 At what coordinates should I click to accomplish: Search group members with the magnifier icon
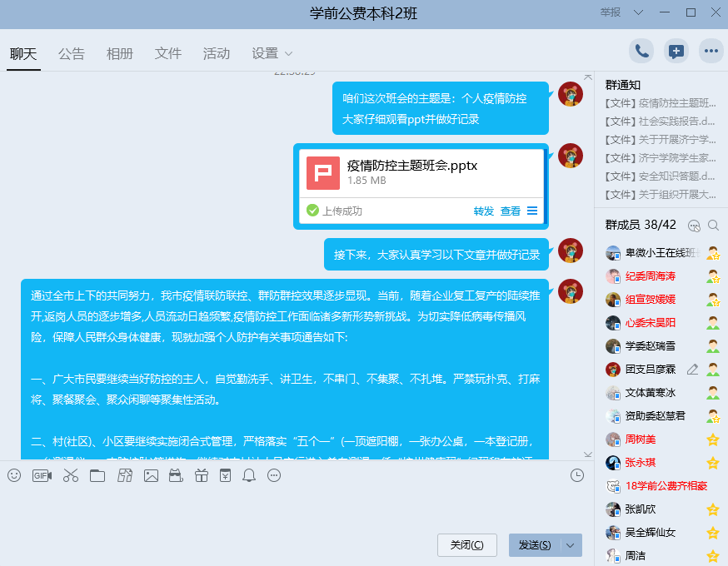713,225
